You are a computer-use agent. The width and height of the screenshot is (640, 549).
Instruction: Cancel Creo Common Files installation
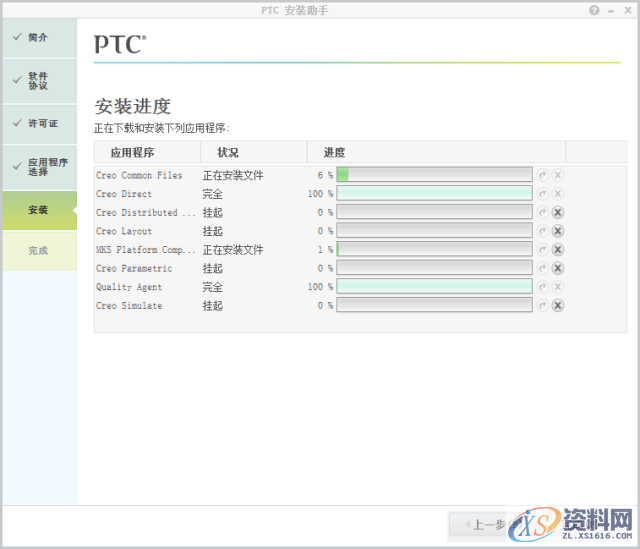558,175
